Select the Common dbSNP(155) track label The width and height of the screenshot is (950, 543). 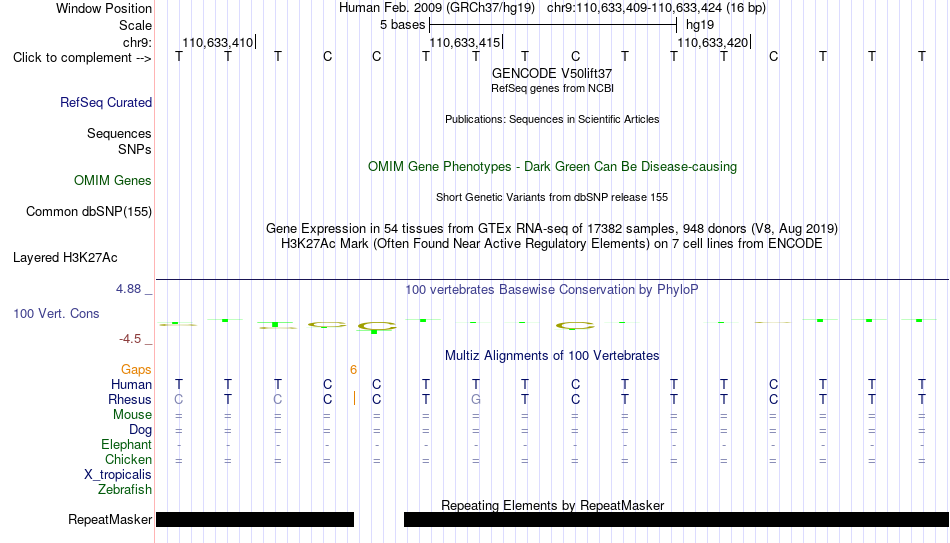pyautogui.click(x=88, y=212)
